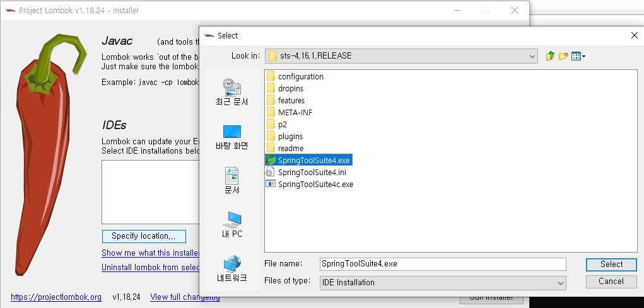644x308 pixels.
Task: Open Network (네트워크) shortcut
Action: click(232, 269)
